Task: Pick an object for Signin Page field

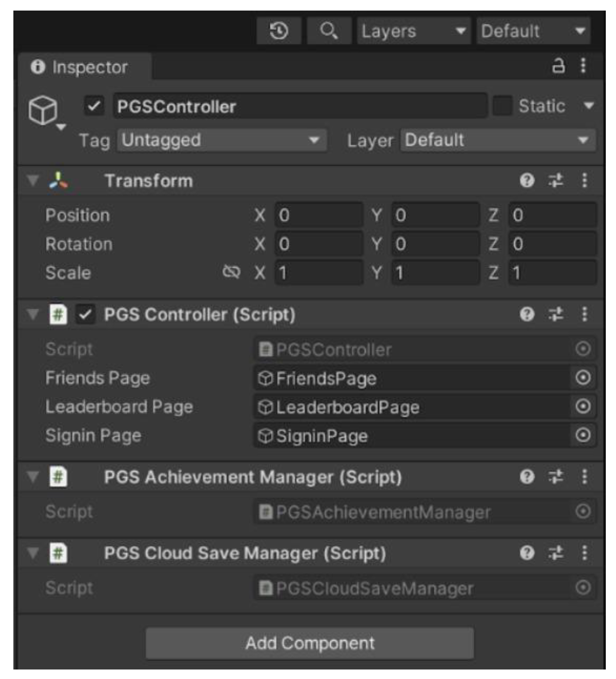Action: pos(583,436)
